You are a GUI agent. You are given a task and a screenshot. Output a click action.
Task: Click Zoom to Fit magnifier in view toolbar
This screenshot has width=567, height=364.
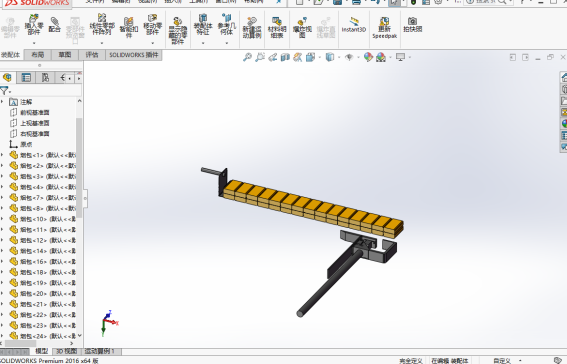247,57
